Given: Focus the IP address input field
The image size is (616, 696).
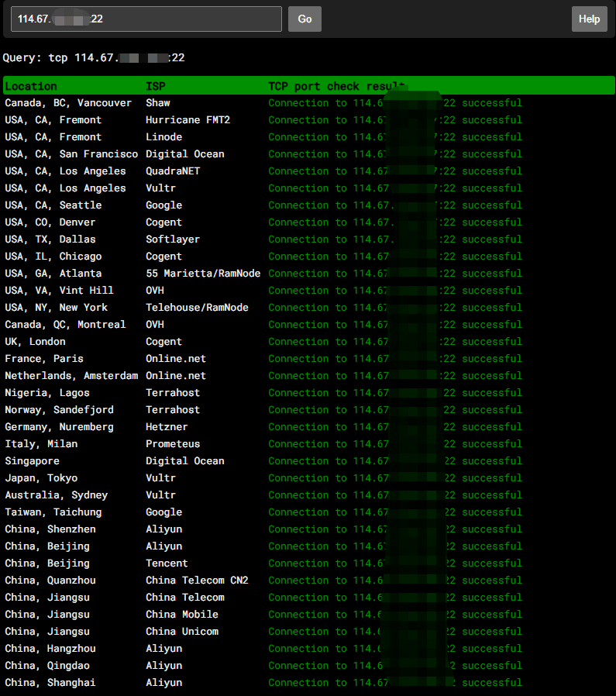Looking at the screenshot, I should tap(146, 19).
